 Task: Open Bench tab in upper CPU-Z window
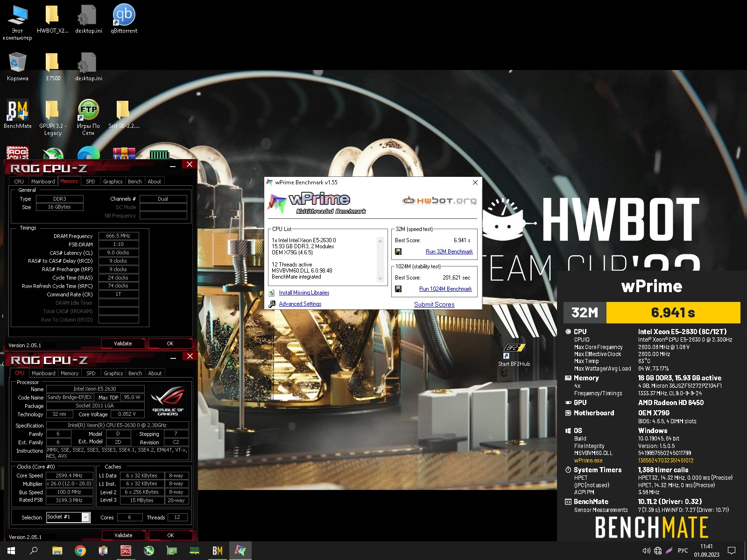(134, 182)
